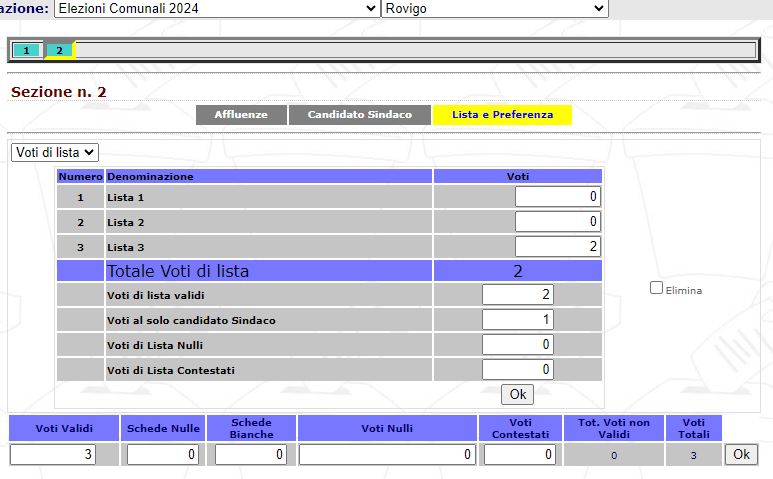
Task: Open the Rovigo municipality dropdown
Action: point(495,8)
